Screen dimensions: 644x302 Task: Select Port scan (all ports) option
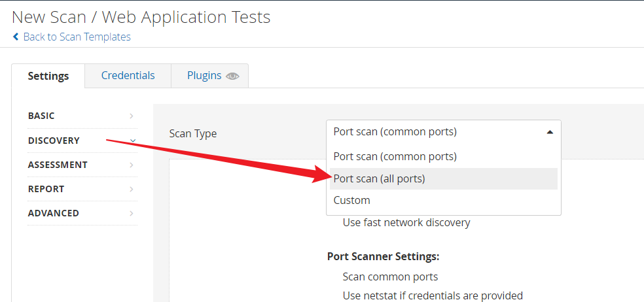click(x=379, y=178)
